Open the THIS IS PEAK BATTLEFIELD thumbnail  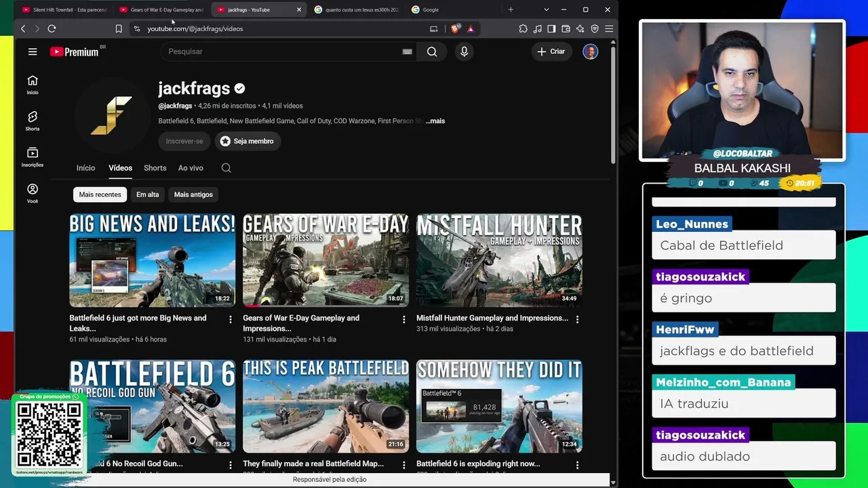point(326,406)
